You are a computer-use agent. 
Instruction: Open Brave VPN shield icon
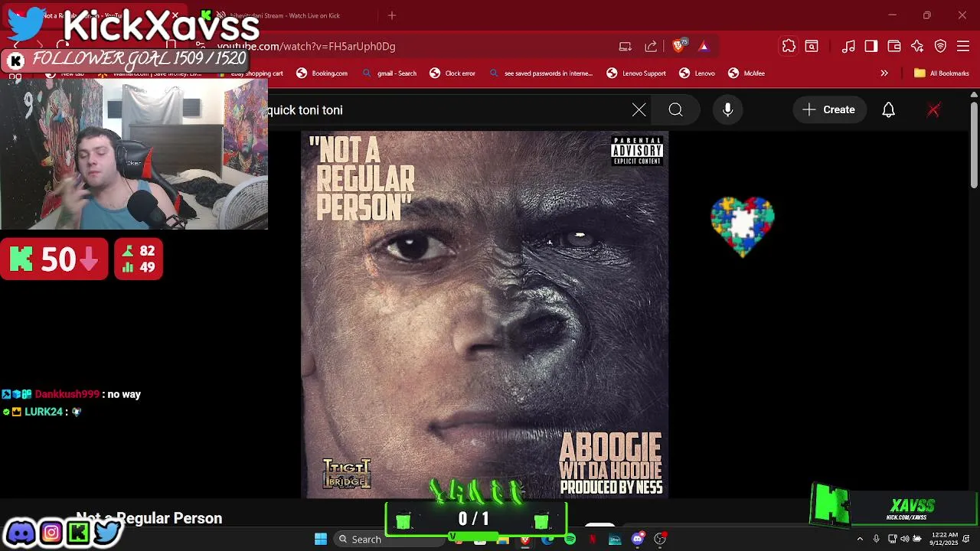[940, 46]
